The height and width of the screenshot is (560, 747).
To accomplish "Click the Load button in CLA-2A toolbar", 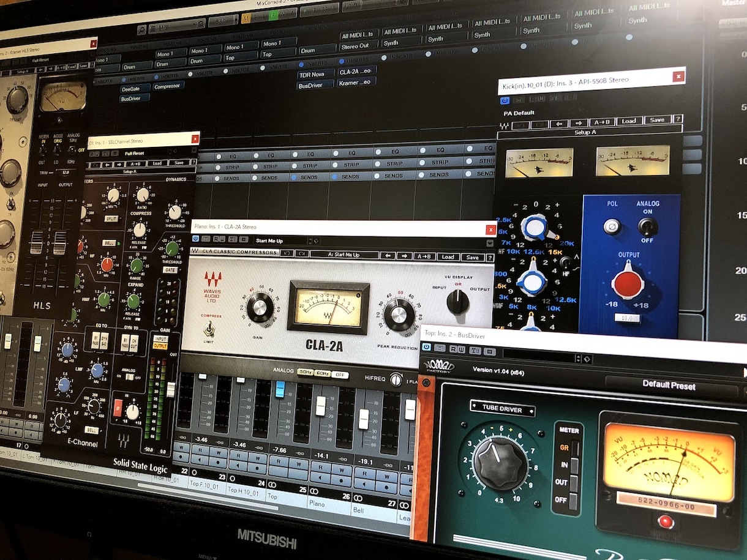I will (448, 257).
